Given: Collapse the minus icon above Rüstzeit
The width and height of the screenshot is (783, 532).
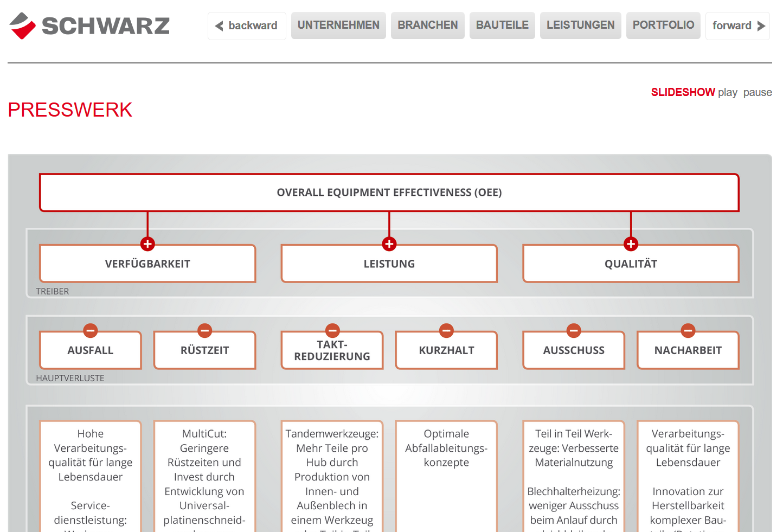Looking at the screenshot, I should click(x=204, y=330).
